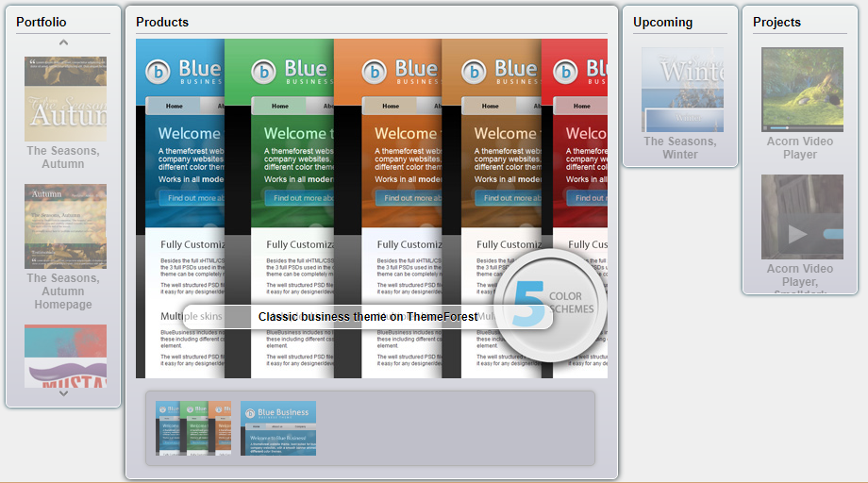Select the Products panel heading
Viewport: 868px width, 483px height.
tap(162, 22)
